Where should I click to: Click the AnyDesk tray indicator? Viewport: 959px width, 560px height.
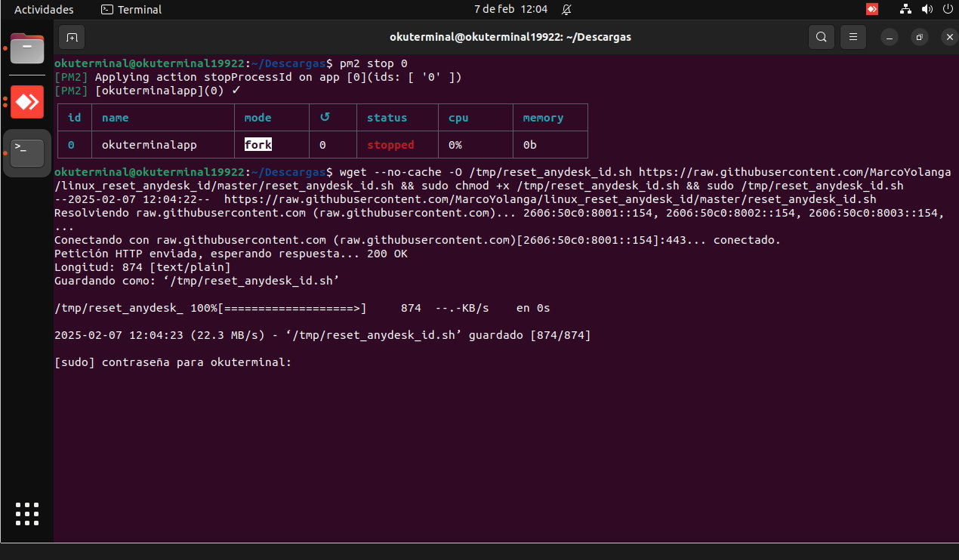[x=872, y=10]
